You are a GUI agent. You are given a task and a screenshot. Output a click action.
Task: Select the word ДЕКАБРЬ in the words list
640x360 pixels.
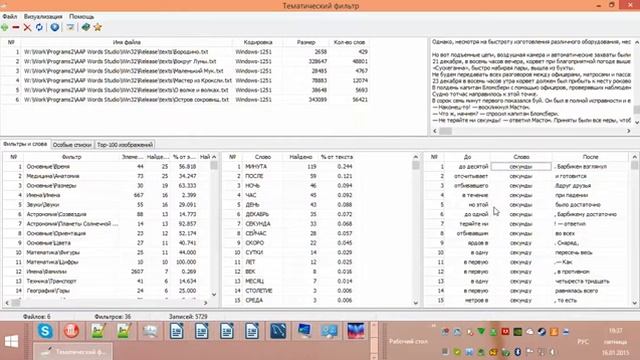(x=257, y=214)
